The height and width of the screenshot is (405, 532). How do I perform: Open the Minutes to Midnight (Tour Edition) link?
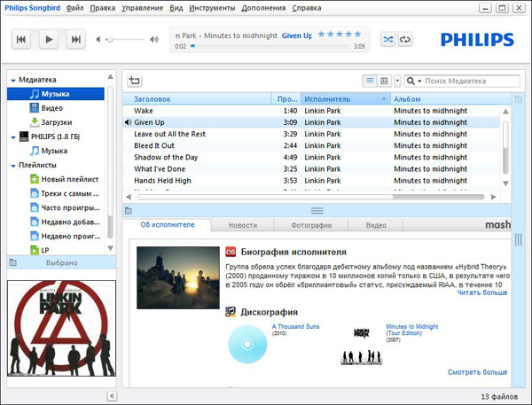[412, 330]
